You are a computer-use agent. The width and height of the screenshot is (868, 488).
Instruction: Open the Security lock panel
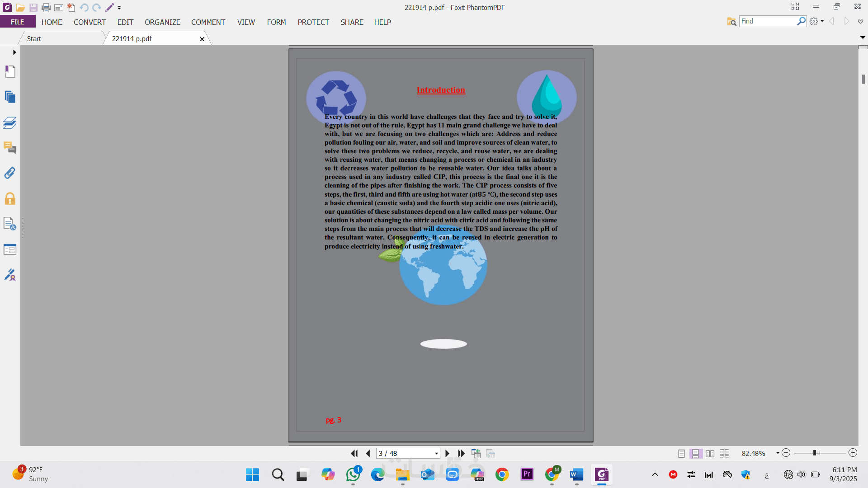(x=10, y=199)
